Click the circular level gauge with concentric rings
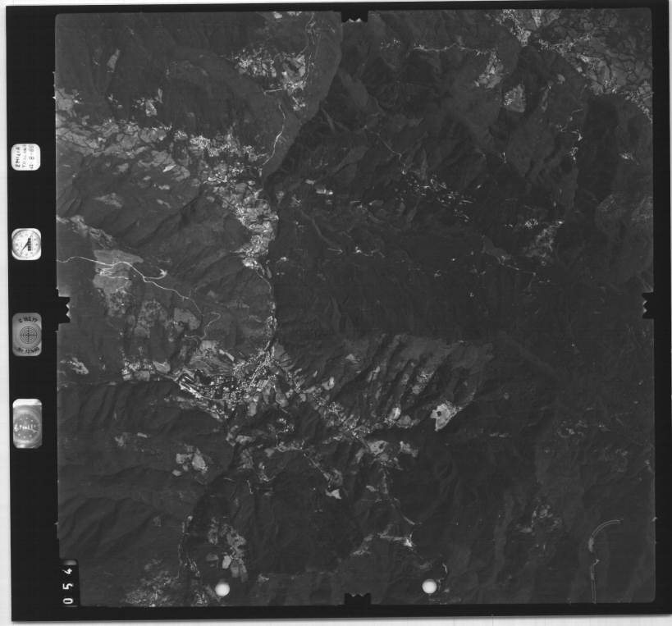Screen dimensions: 672x626 pyautogui.click(x=27, y=334)
